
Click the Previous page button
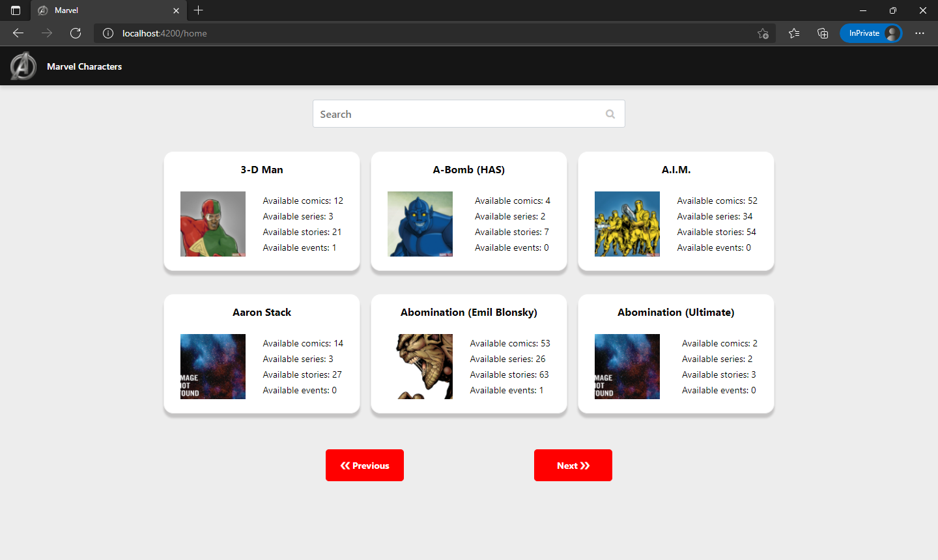pos(365,466)
